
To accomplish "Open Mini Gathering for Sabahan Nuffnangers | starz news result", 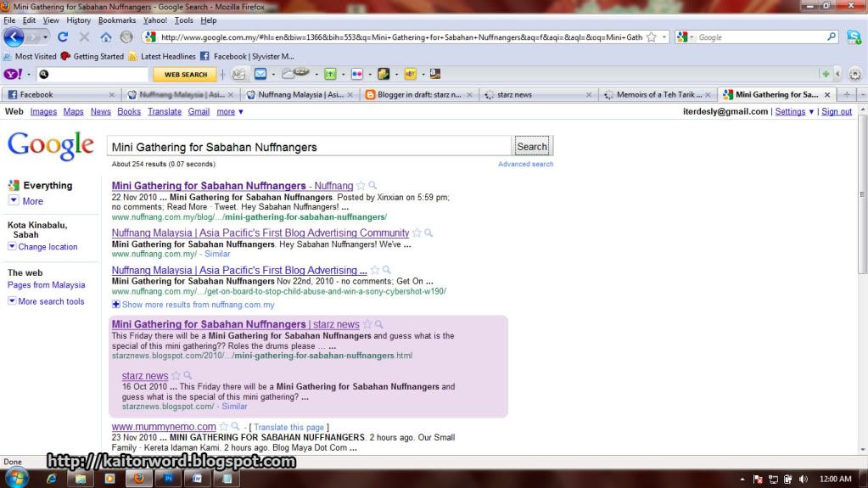I will (x=235, y=324).
